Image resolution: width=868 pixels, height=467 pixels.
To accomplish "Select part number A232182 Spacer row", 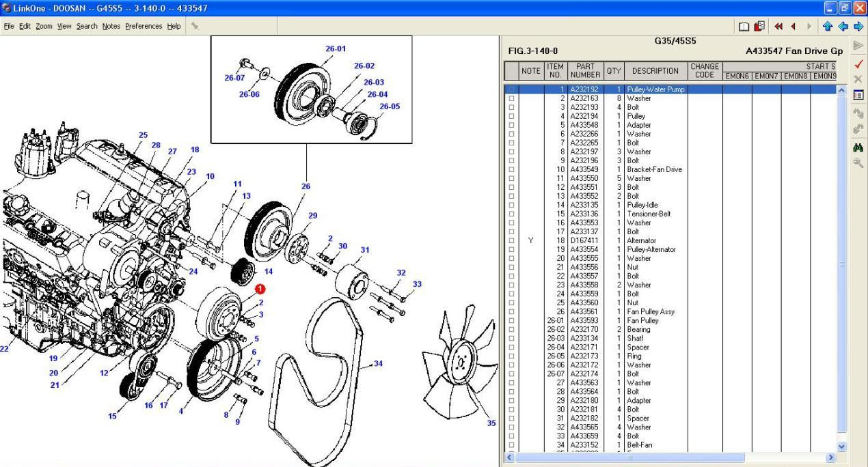I will (x=585, y=418).
